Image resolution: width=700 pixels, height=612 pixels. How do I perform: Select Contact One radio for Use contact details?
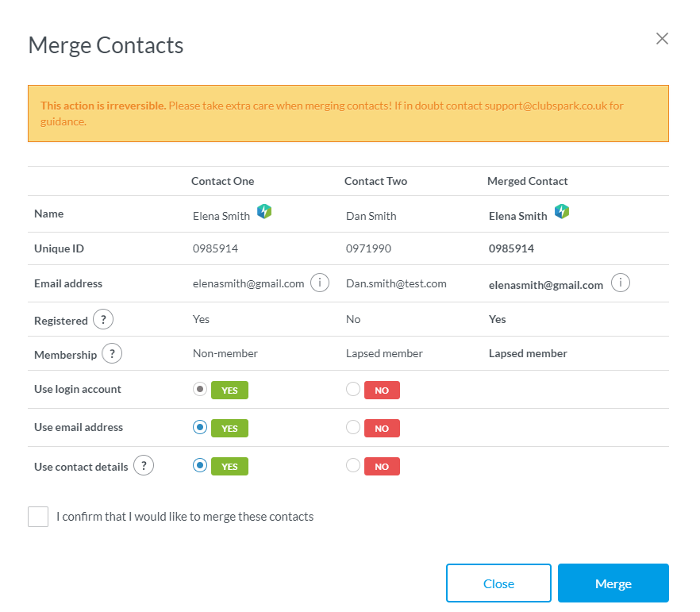(200, 466)
